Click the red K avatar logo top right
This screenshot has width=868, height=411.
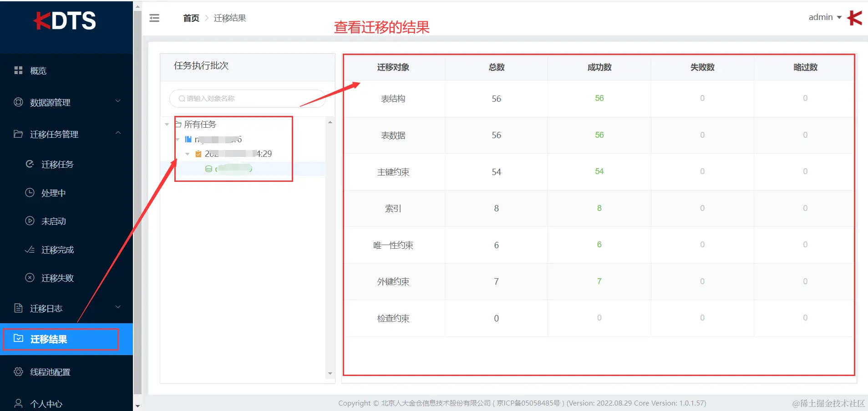[x=854, y=18]
